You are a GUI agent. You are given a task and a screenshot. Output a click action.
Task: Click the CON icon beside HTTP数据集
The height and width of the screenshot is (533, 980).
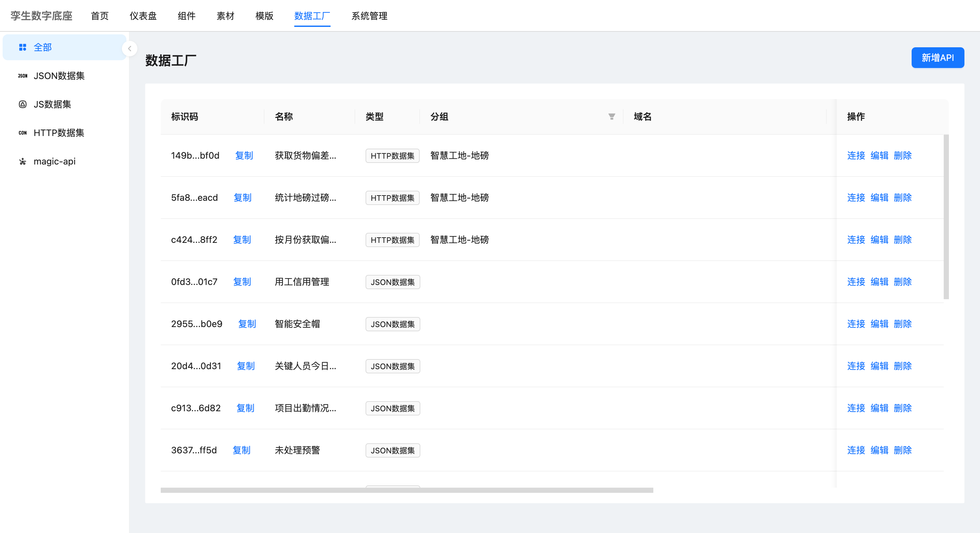pyautogui.click(x=22, y=133)
